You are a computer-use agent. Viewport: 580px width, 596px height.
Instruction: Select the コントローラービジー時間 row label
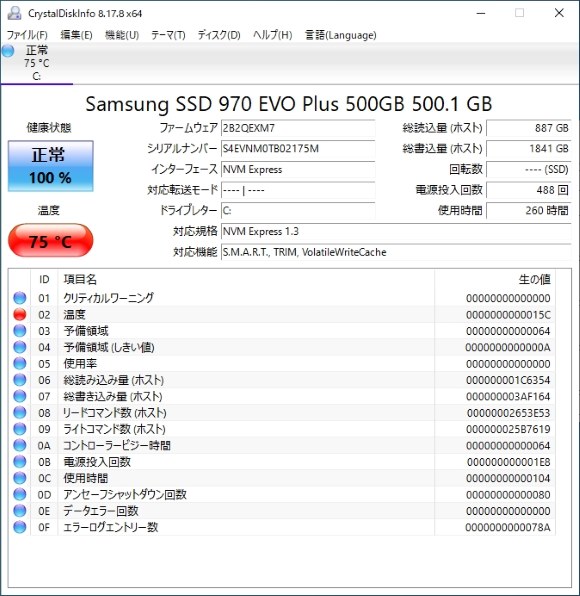pyautogui.click(x=117, y=445)
